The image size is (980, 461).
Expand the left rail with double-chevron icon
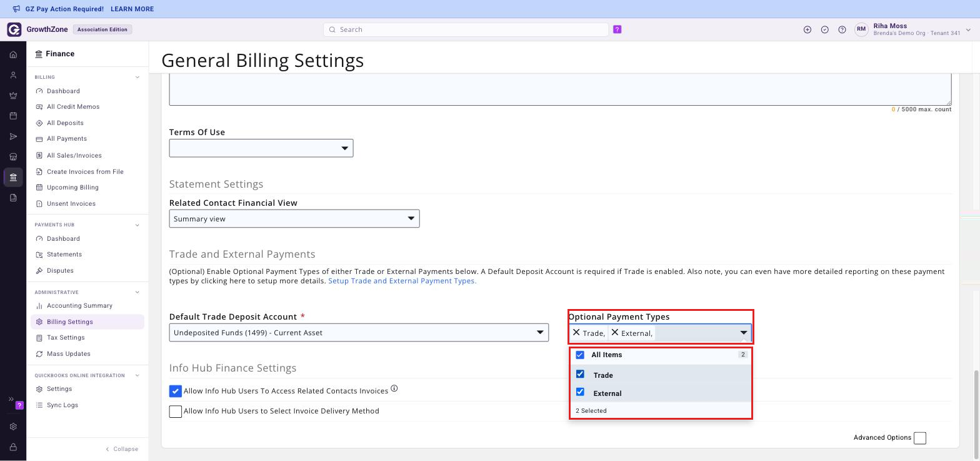tap(11, 399)
